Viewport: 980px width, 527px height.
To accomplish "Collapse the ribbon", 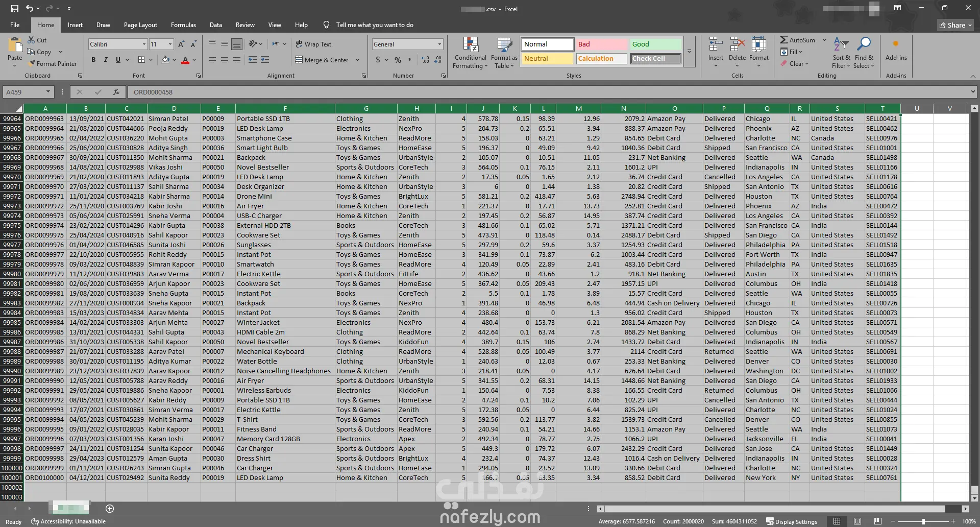I will [973, 76].
